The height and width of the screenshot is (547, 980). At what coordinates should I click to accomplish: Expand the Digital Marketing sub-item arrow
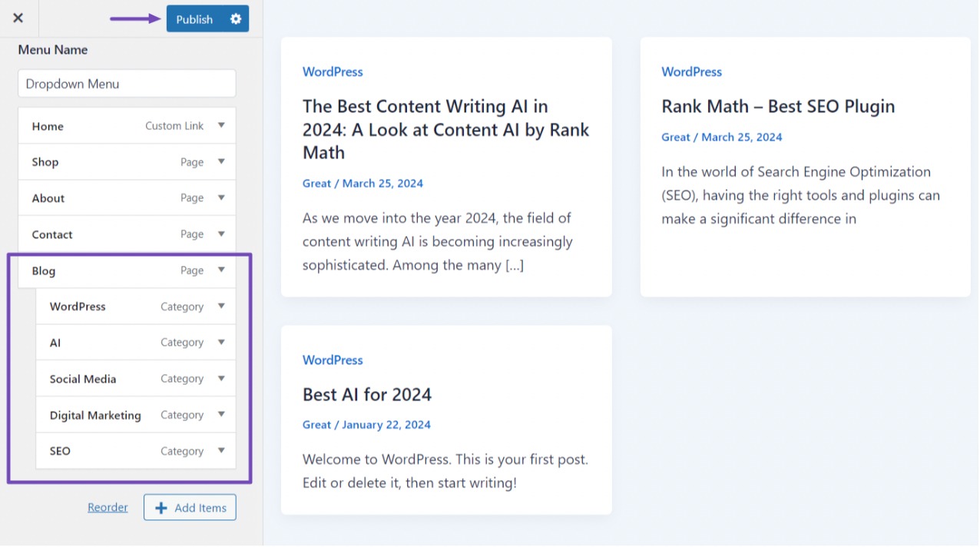tap(221, 414)
